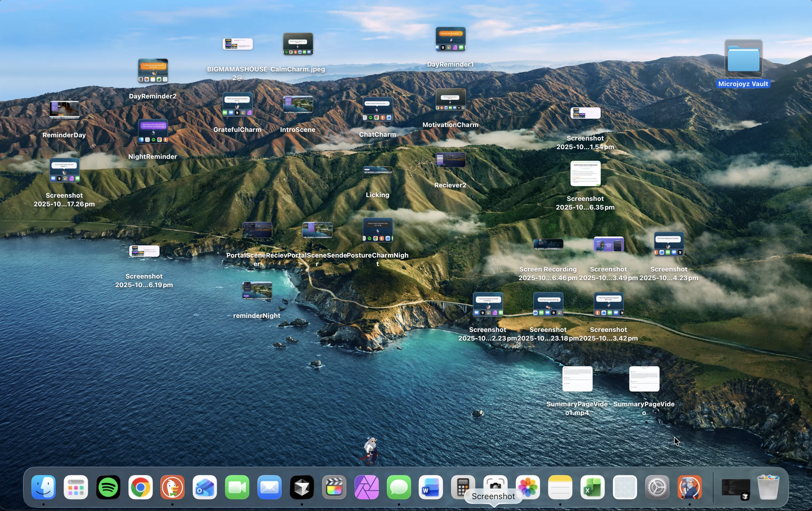The height and width of the screenshot is (511, 812).
Task: Select the Reciever2 desktop file
Action: pos(450,160)
